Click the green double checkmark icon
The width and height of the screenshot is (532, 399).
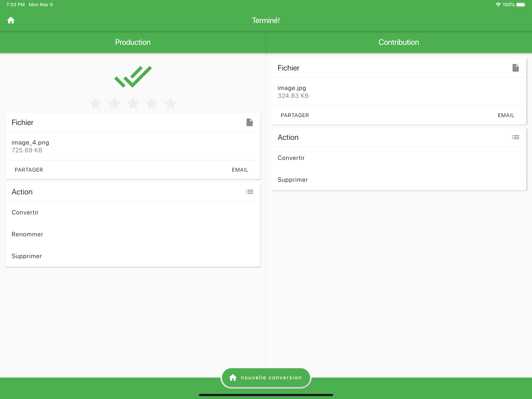(x=133, y=77)
